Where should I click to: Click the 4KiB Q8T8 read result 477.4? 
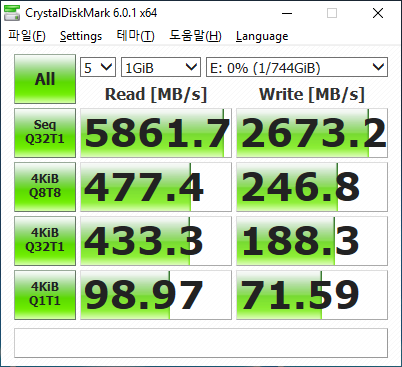[x=156, y=187]
